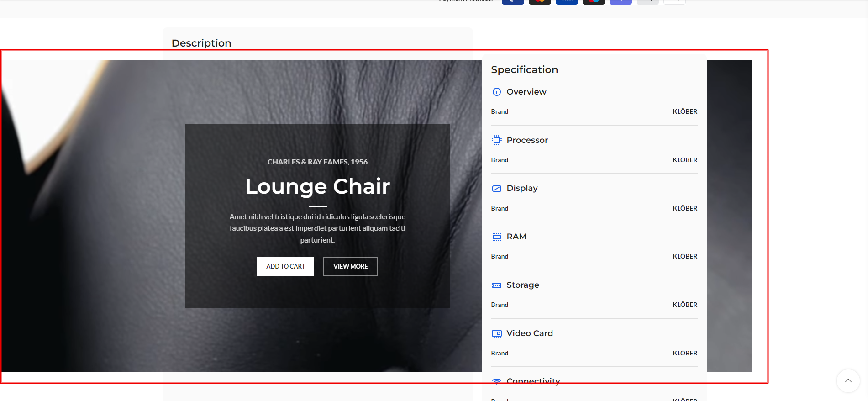Screen dimensions: 868x401
Task: Click the CHARLES & RAY EAMES, 1956 text
Action: click(x=317, y=162)
